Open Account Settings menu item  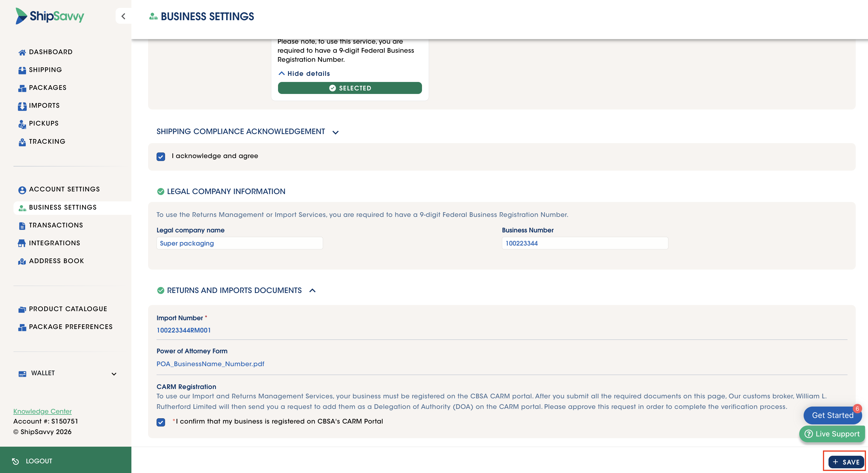pyautogui.click(x=64, y=189)
